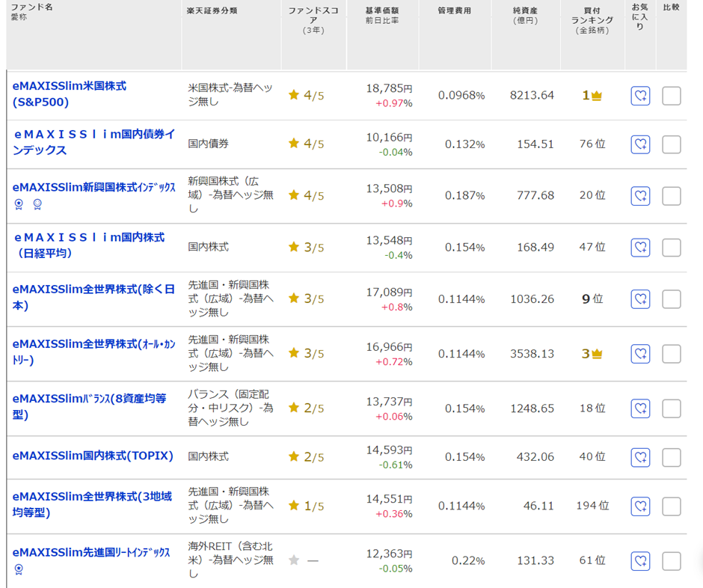The width and height of the screenshot is (703, 588).
Task: Favorite eMAXISSlim国内株式(日経平均) using its heart icon
Action: click(x=640, y=248)
